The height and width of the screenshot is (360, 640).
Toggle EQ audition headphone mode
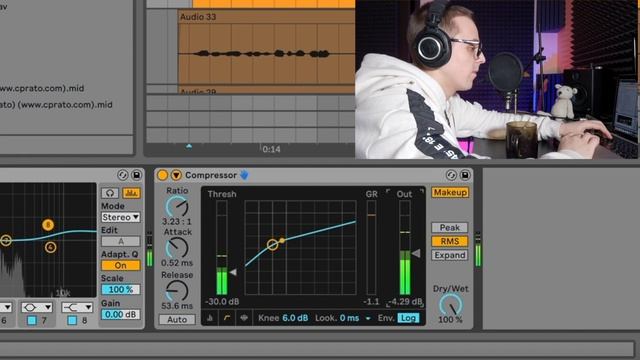click(110, 193)
